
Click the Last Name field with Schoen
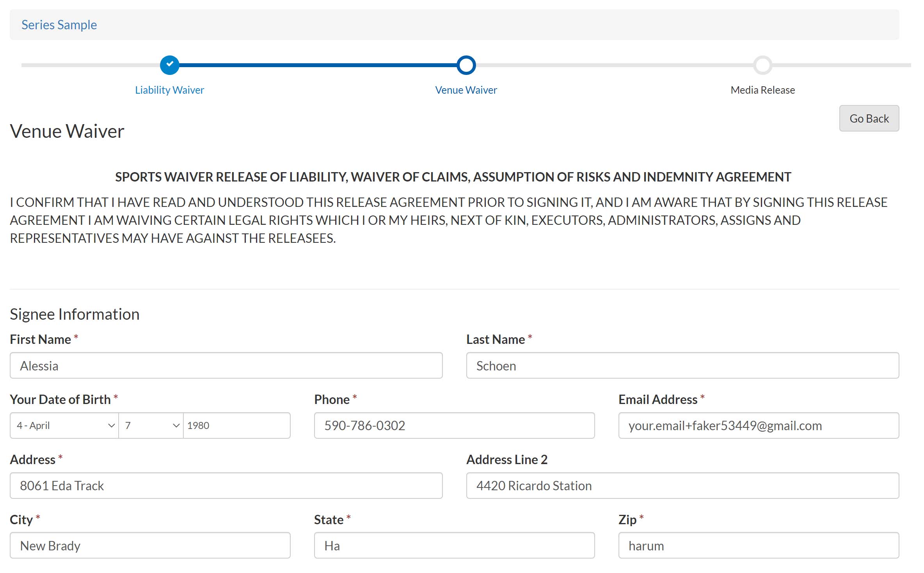(682, 366)
